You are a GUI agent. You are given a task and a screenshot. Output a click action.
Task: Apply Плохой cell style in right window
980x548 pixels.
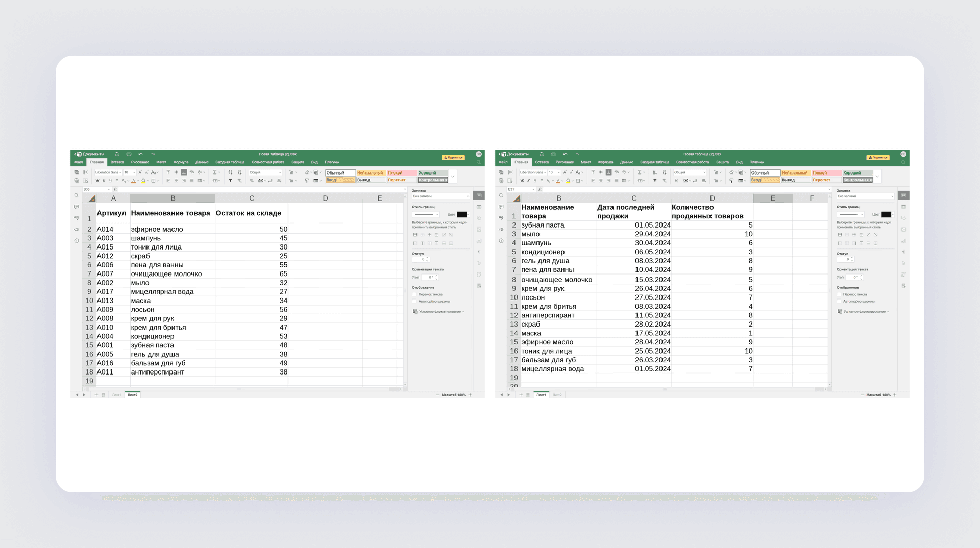tap(826, 173)
